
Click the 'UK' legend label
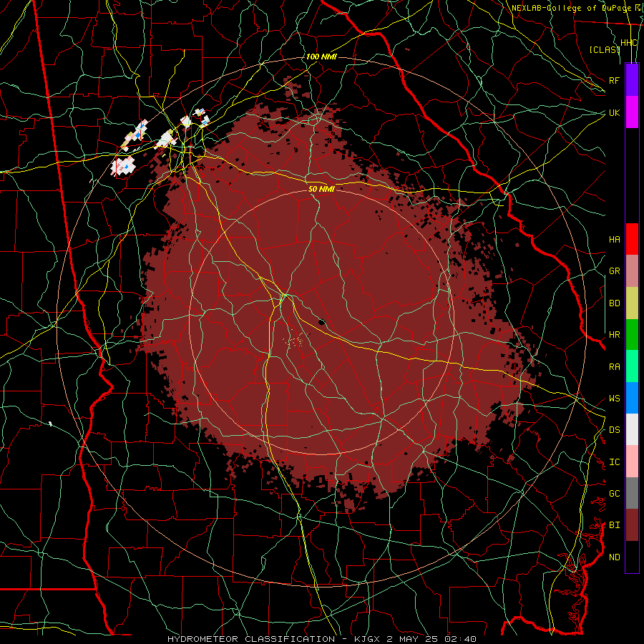pos(615,112)
